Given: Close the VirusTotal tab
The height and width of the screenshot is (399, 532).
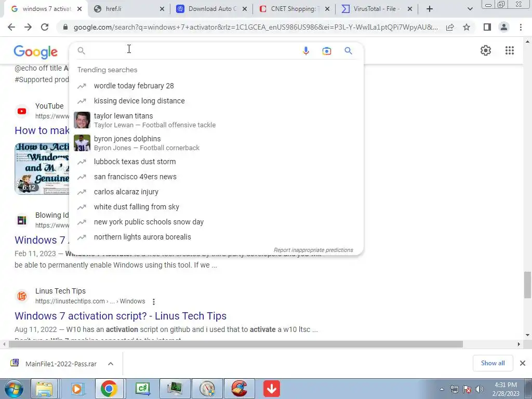Looking at the screenshot, I should coord(410,9).
